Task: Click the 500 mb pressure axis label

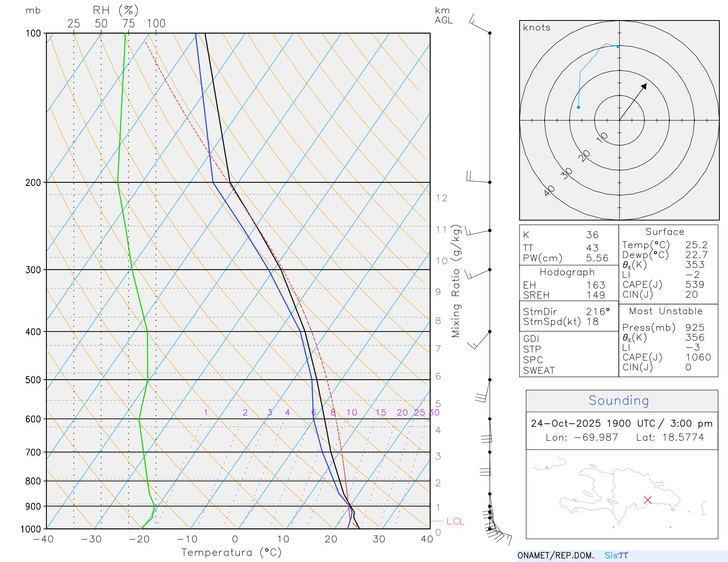Action: 33,380
